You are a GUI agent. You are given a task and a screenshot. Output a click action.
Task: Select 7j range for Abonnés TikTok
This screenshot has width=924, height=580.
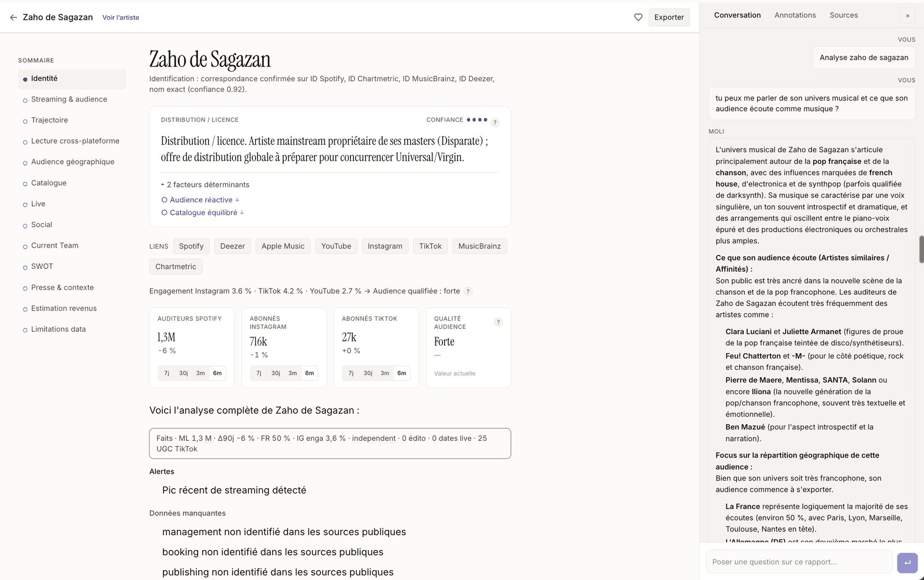coord(351,373)
